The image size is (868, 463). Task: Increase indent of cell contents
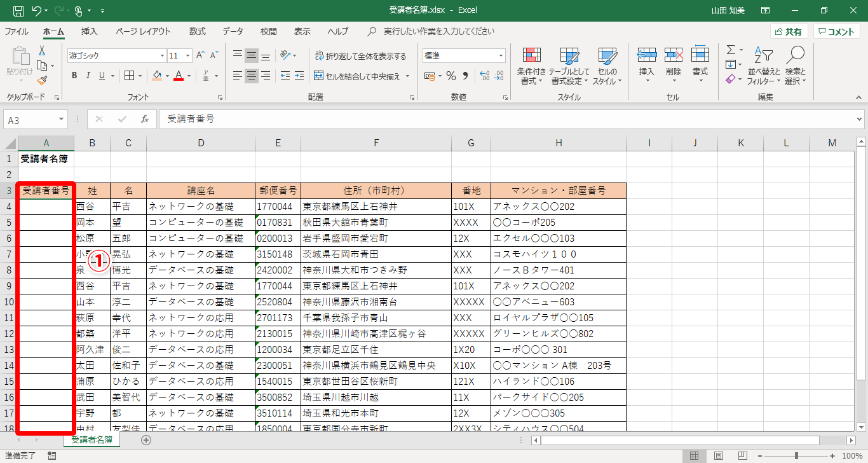click(299, 76)
